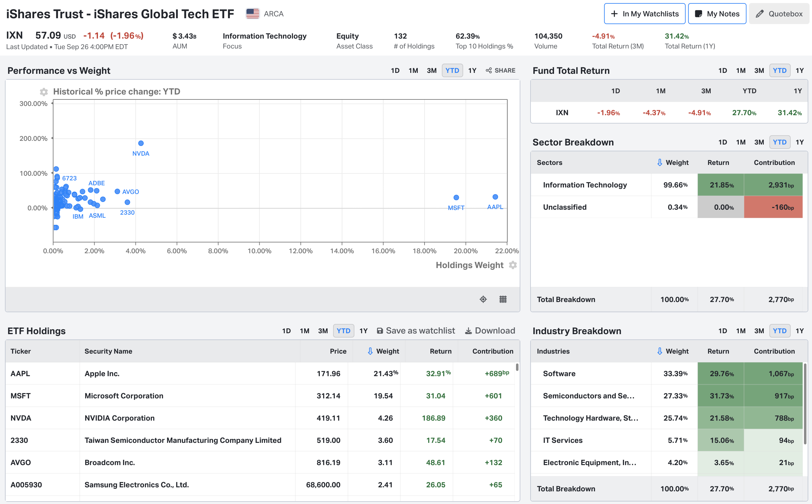Open Samsung Electronics Co., Ltd. row
This screenshot has width=812, height=504.
[260, 485]
